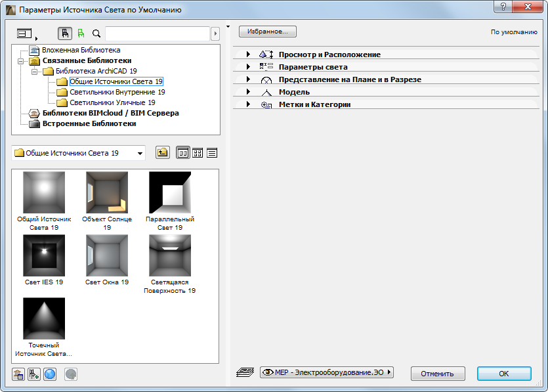Click the Параметры света panel icon
The width and height of the screenshot is (548, 392).
coord(266,66)
